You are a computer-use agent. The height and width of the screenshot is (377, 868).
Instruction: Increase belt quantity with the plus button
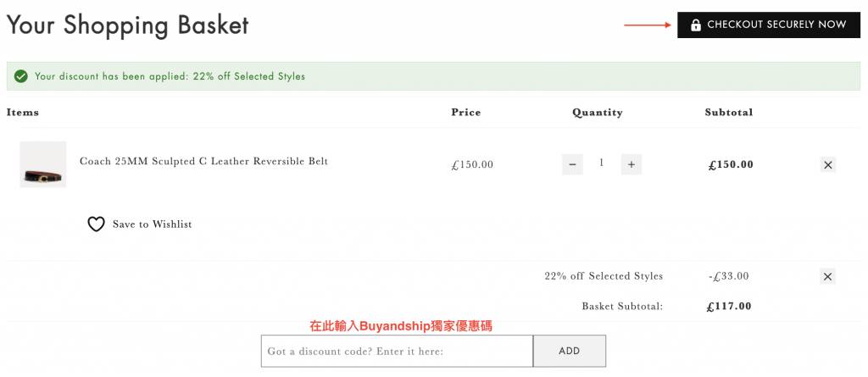click(x=631, y=164)
